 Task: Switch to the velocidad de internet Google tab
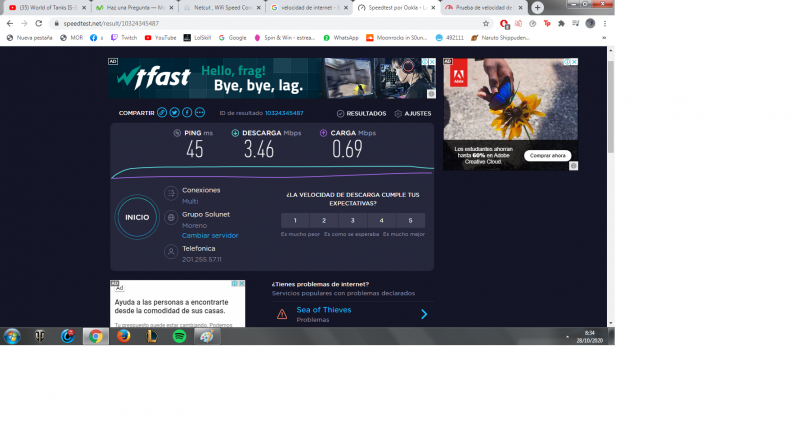pos(309,8)
